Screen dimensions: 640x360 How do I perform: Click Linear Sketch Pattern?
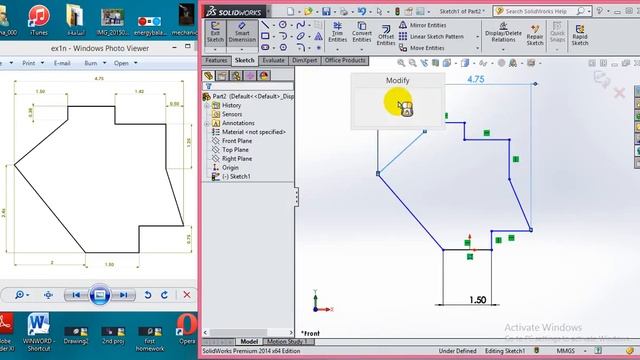tap(431, 36)
